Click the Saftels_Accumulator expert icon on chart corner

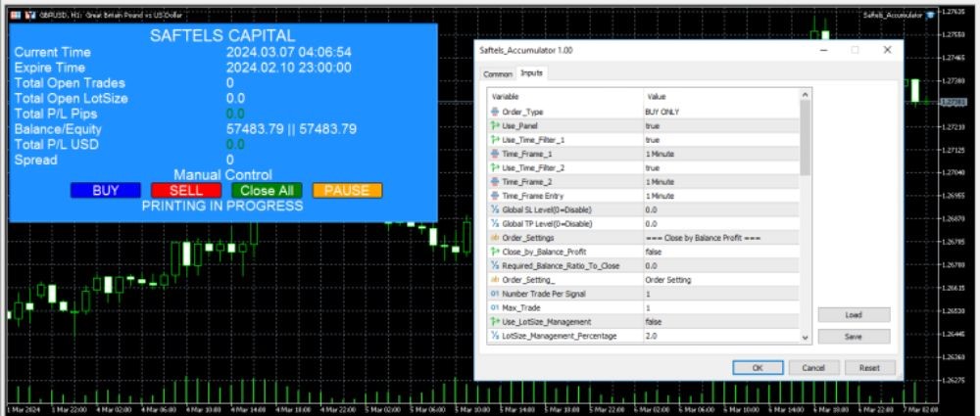coord(931,15)
